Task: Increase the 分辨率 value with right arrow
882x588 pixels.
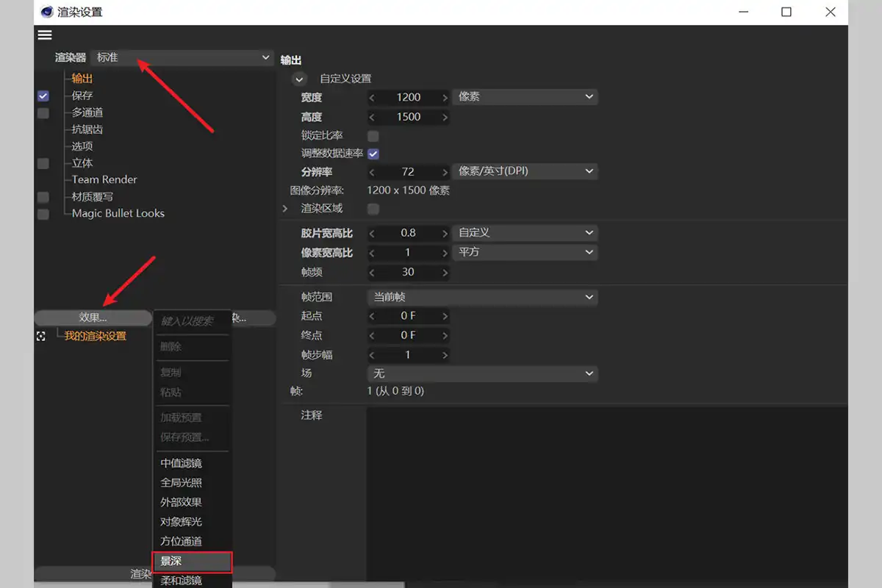Action: pos(445,172)
